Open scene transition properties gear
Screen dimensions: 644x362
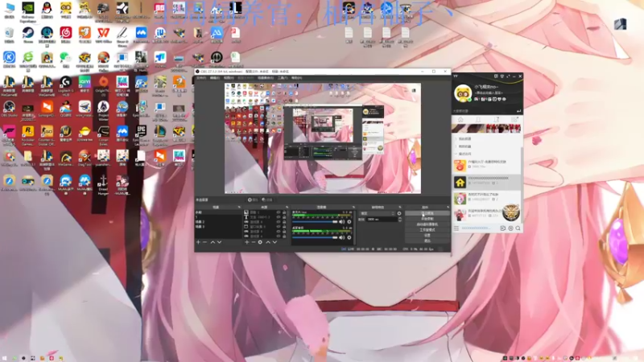pyautogui.click(x=399, y=213)
